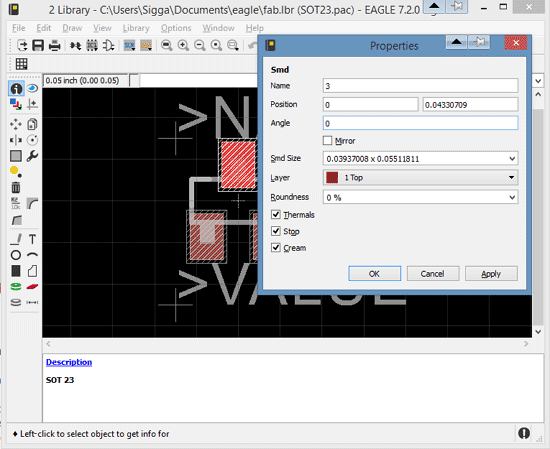Image resolution: width=550 pixels, height=449 pixels.
Task: Open the Library menu
Action: [x=136, y=28]
